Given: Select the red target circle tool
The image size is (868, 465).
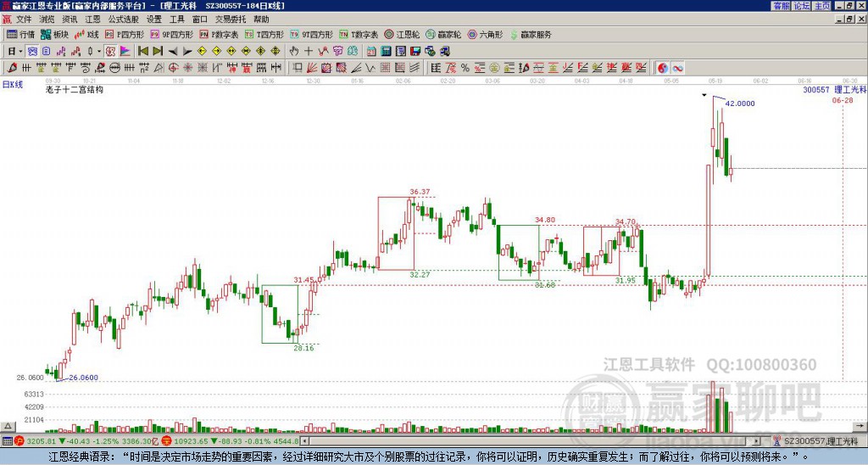Looking at the screenshot, I should click(x=173, y=68).
